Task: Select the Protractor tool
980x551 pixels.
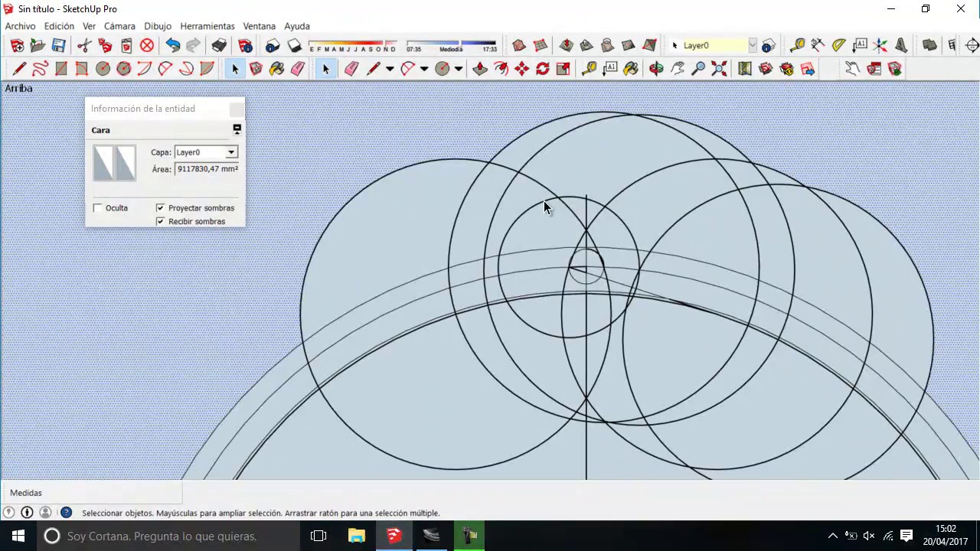Action: tap(839, 46)
